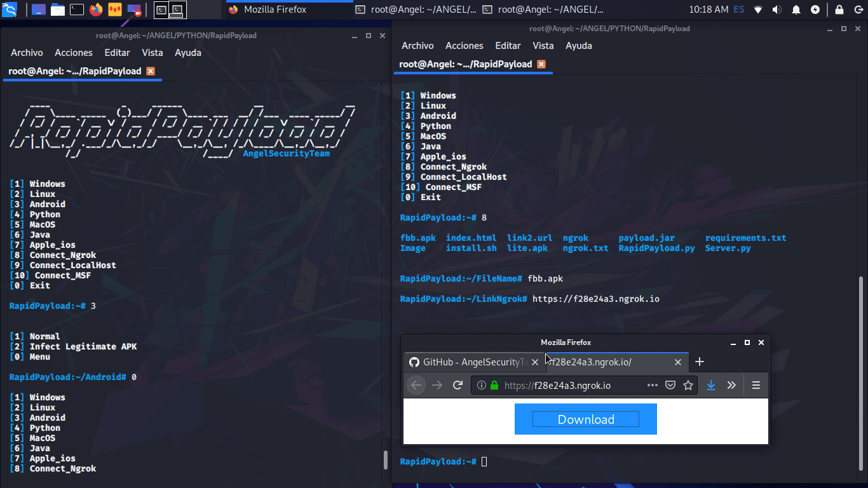Start the screen recorder from the taskbar

point(133,10)
